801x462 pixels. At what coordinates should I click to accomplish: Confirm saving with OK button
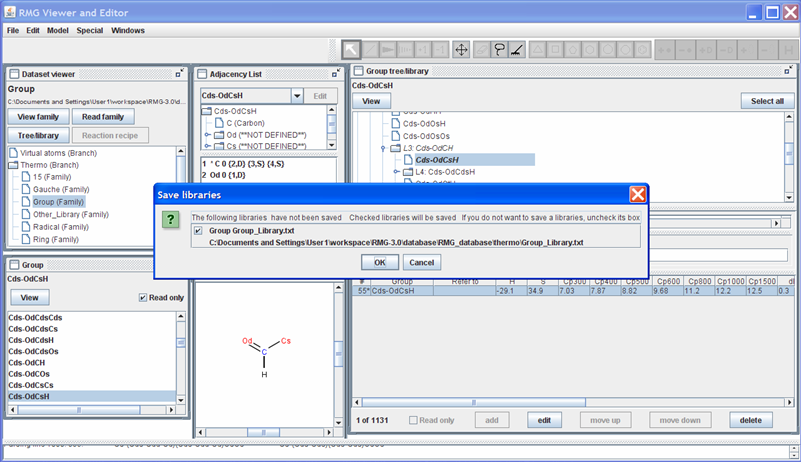point(380,262)
